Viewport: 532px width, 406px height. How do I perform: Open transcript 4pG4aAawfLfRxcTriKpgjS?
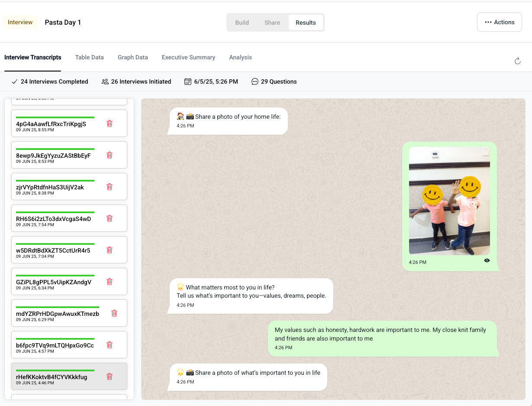(69, 123)
